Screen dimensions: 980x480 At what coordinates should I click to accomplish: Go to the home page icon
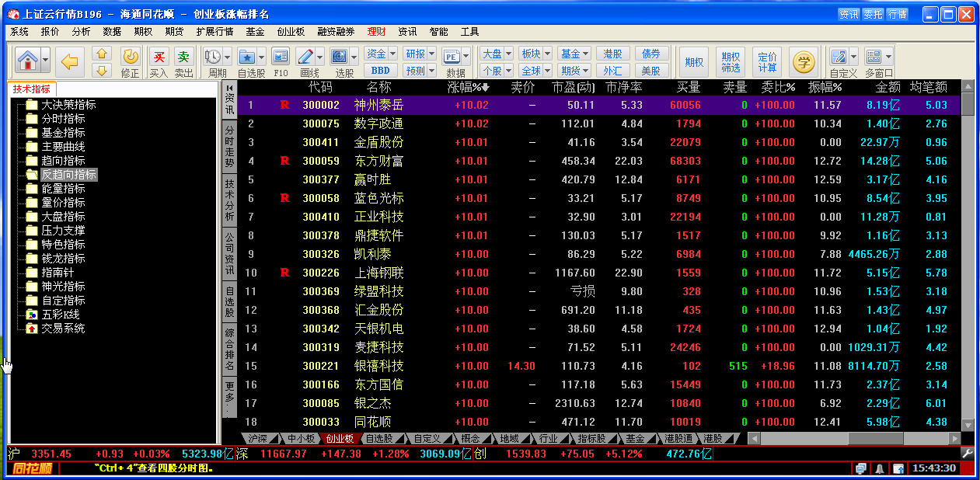coord(27,60)
